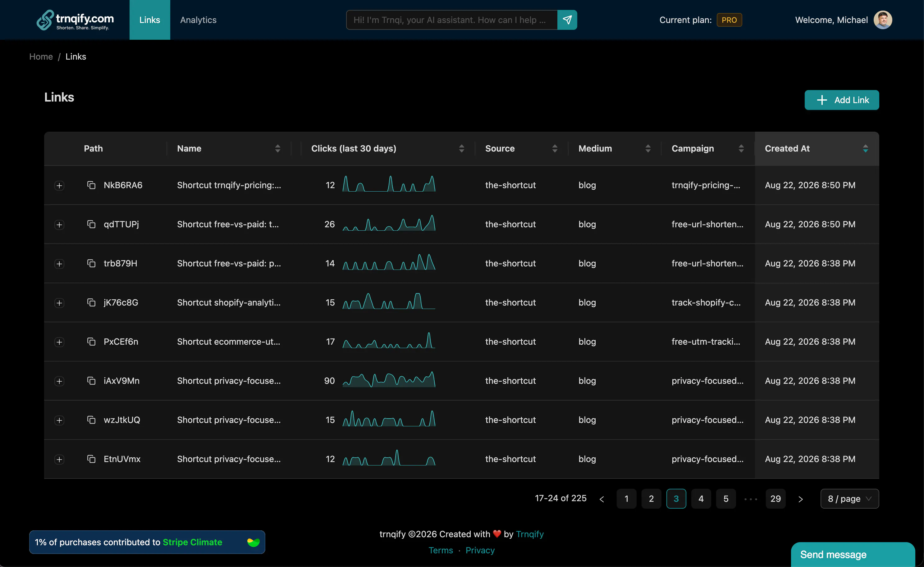Switch to the Analytics tab
The height and width of the screenshot is (567, 924).
tap(198, 20)
